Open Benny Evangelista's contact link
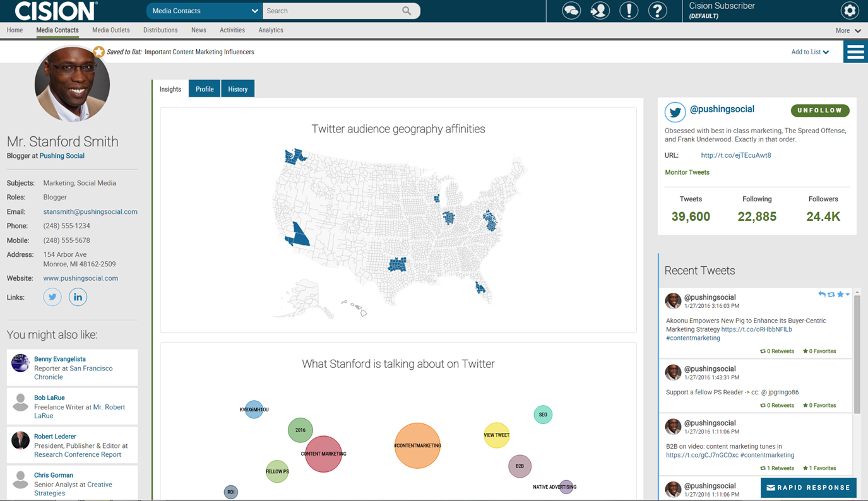This screenshot has width=868, height=501. [x=60, y=359]
